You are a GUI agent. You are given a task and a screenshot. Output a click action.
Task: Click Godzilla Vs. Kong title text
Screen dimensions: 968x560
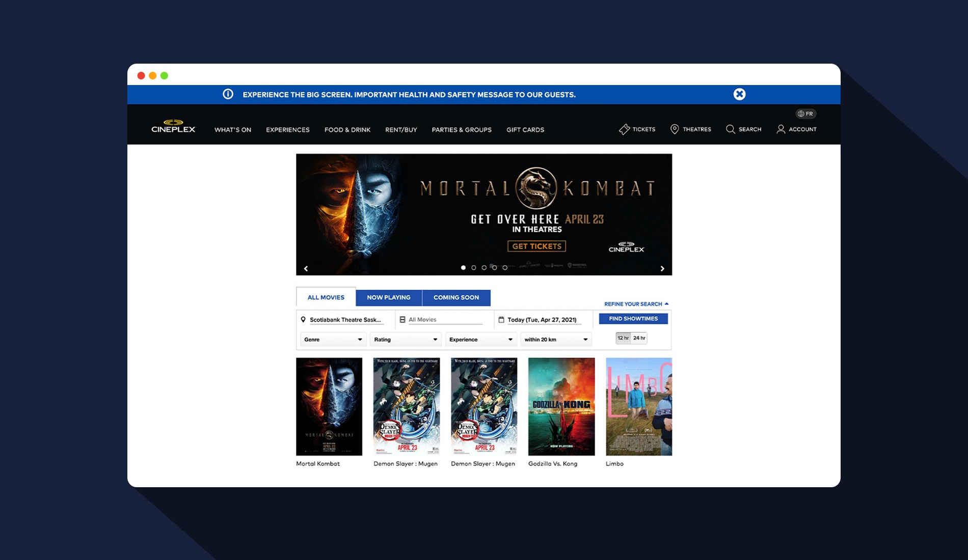pos(553,464)
